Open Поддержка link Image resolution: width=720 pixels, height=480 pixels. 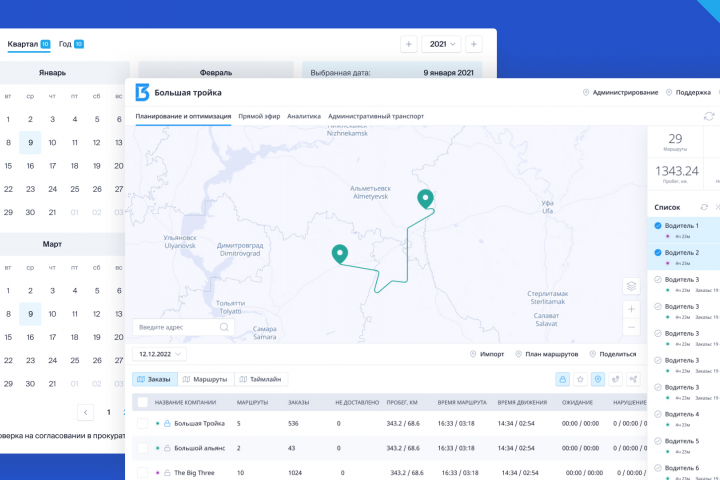coord(688,92)
